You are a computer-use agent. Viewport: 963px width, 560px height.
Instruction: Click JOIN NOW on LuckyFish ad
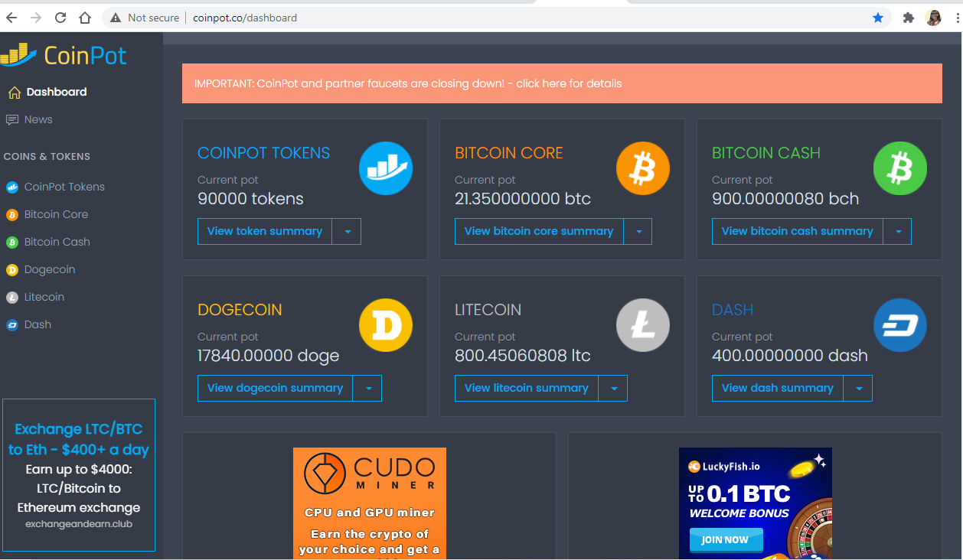(726, 539)
